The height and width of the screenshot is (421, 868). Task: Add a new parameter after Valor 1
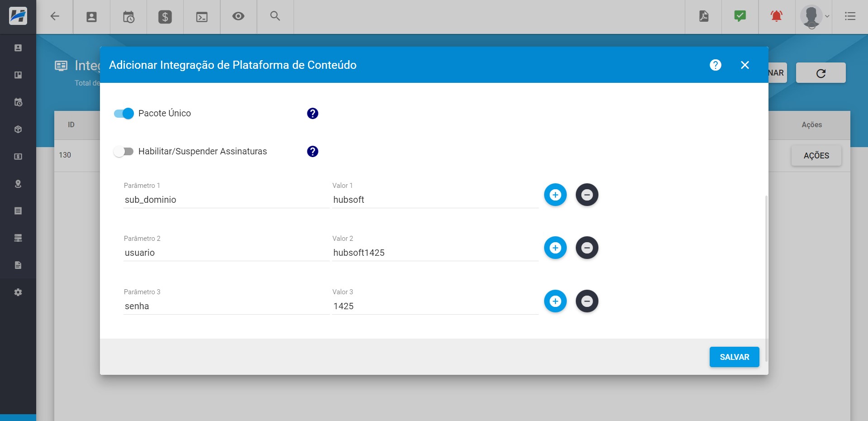[555, 195]
